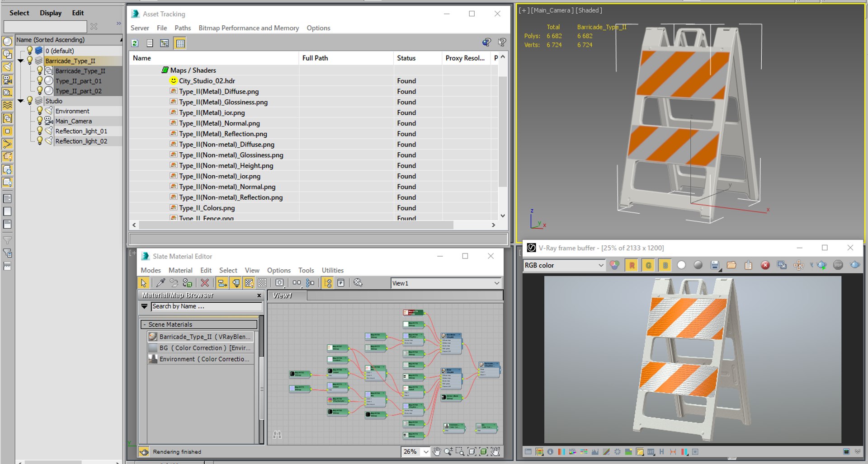
Task: Click Delete Selected red X in Slate editor
Action: pyautogui.click(x=205, y=283)
